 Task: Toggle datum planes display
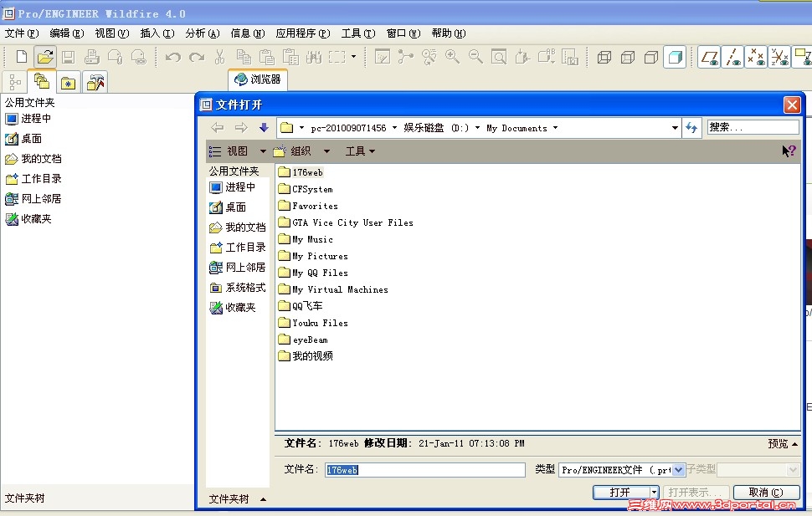(x=709, y=56)
